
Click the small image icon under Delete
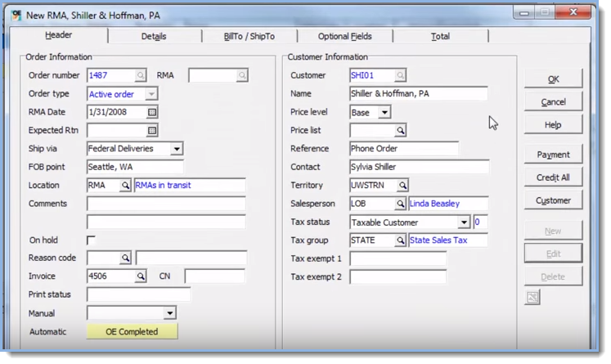coord(532,298)
